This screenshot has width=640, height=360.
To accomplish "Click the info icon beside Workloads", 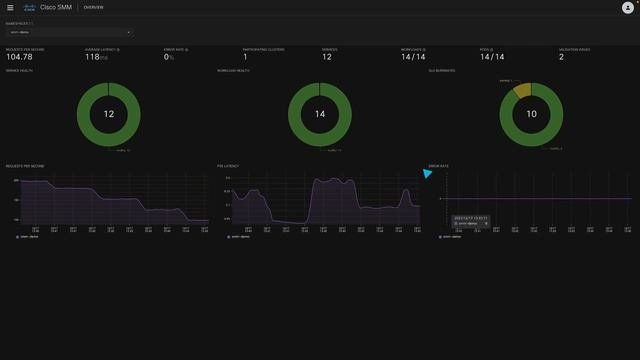I will tap(424, 50).
